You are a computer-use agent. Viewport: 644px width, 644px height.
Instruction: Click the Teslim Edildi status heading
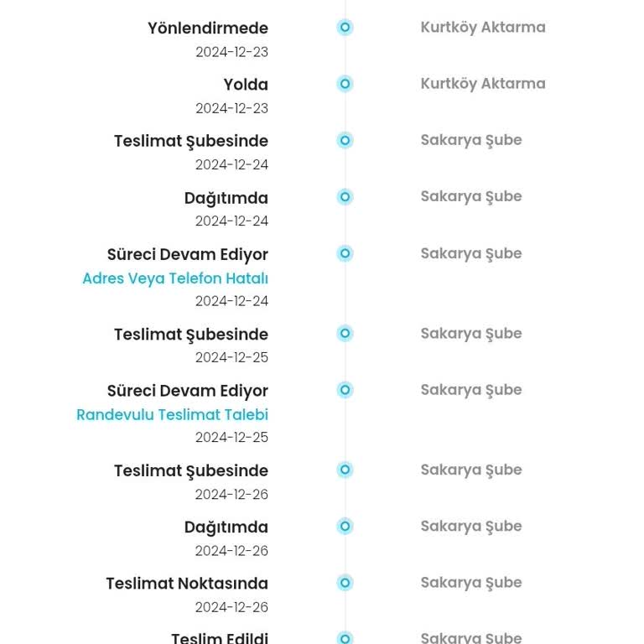click(x=220, y=638)
